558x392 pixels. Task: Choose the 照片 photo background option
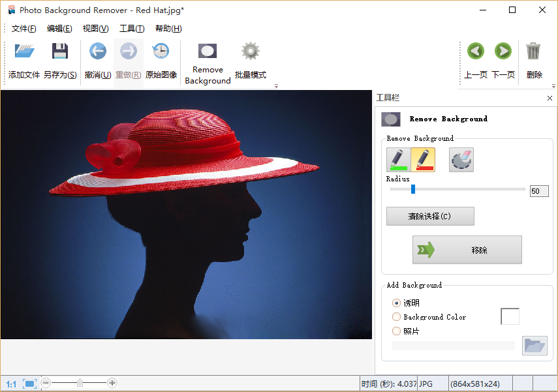[x=397, y=331]
